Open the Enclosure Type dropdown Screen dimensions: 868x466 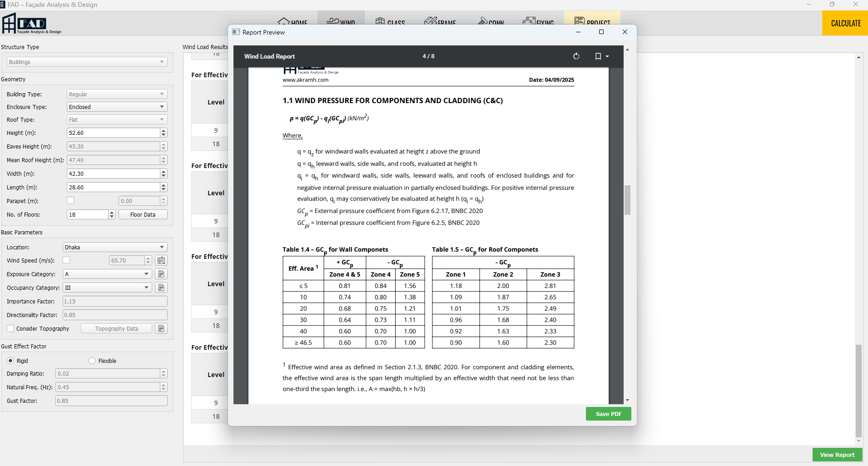pos(117,107)
